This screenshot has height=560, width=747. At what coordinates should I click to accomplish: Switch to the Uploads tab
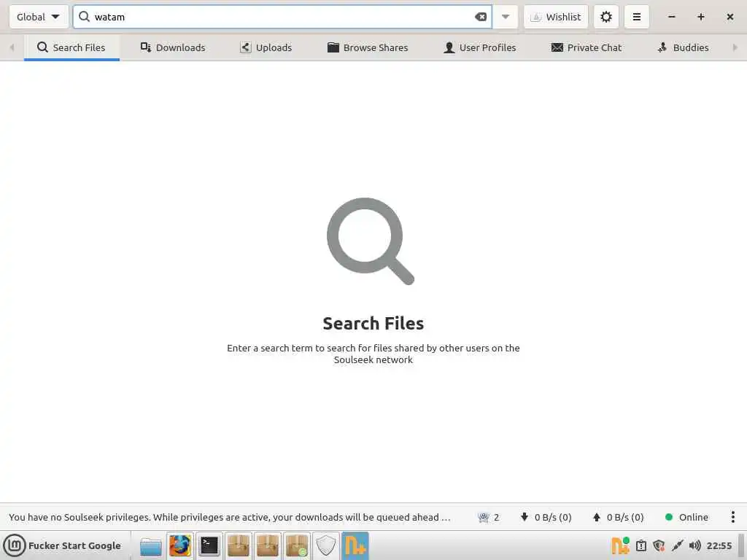(x=266, y=47)
